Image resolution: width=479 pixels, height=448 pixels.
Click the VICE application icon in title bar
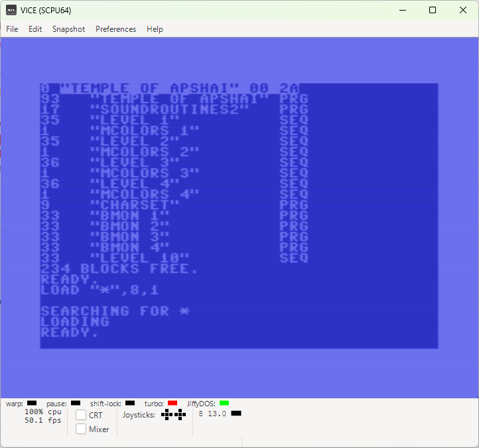coord(11,10)
